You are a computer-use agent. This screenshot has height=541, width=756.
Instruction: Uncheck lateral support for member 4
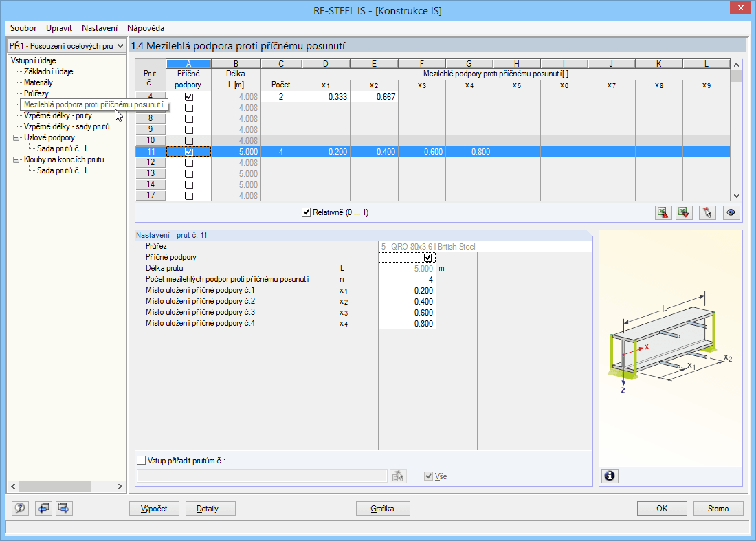[x=188, y=96]
